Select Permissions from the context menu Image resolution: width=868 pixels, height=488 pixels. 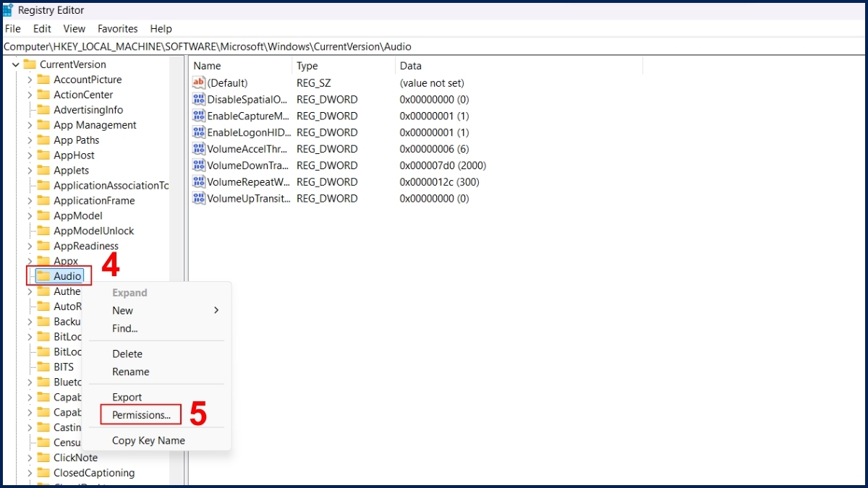[140, 414]
